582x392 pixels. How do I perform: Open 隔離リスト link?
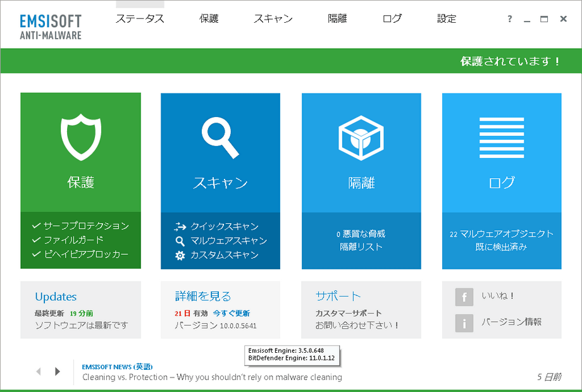[x=361, y=247]
